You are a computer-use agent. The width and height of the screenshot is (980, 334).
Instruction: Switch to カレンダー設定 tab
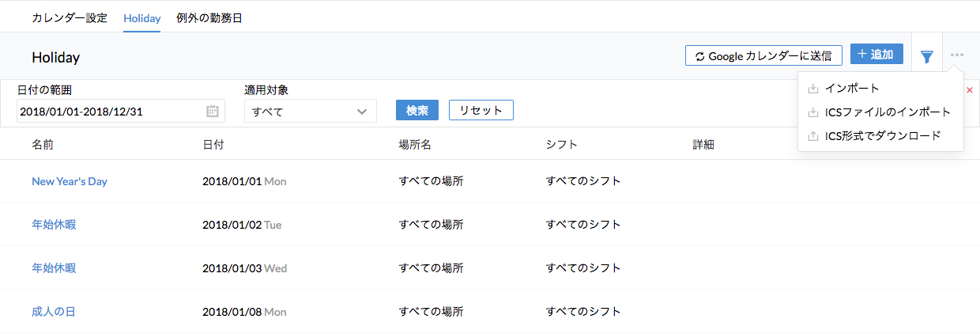coord(70,17)
